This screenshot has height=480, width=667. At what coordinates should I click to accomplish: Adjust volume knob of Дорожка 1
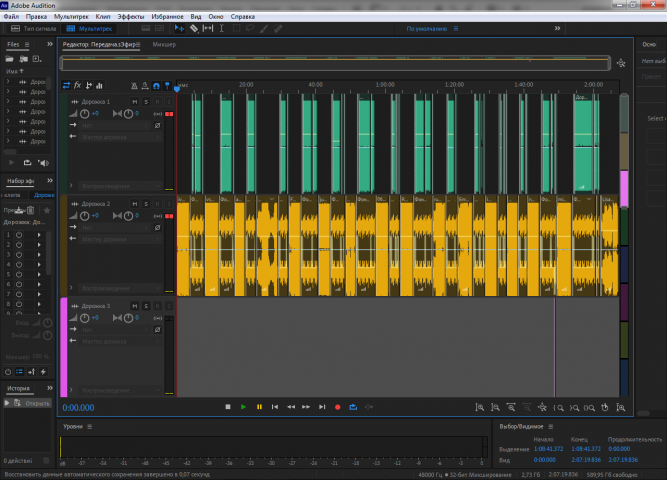tap(85, 114)
